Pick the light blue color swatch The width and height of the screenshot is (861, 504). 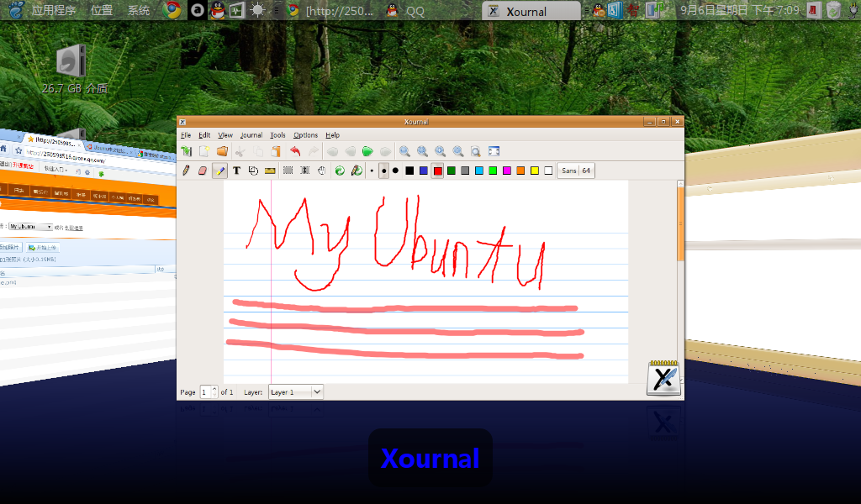pos(478,171)
